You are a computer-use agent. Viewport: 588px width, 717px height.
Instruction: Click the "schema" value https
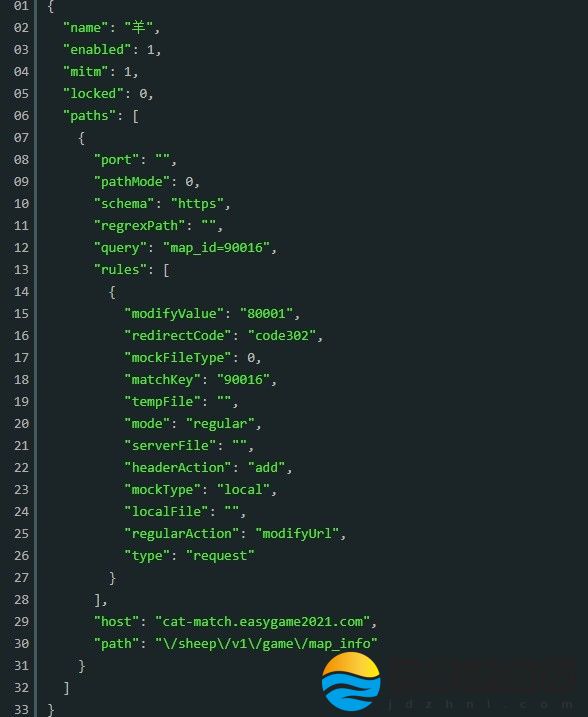[x=197, y=204]
